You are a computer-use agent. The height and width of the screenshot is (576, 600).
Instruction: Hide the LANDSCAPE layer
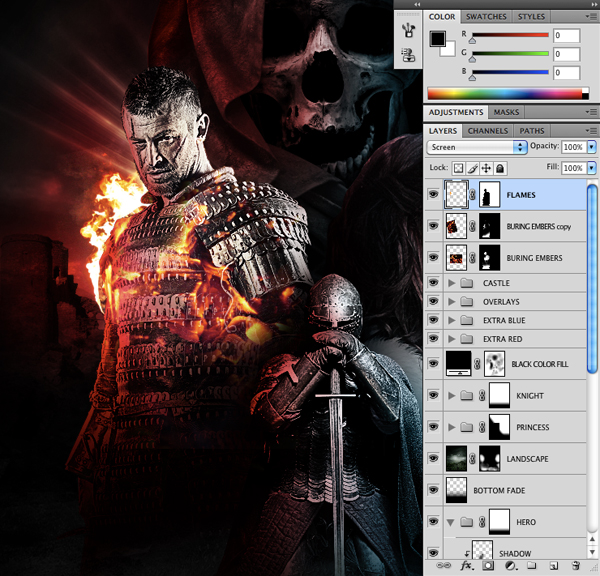[x=433, y=459]
